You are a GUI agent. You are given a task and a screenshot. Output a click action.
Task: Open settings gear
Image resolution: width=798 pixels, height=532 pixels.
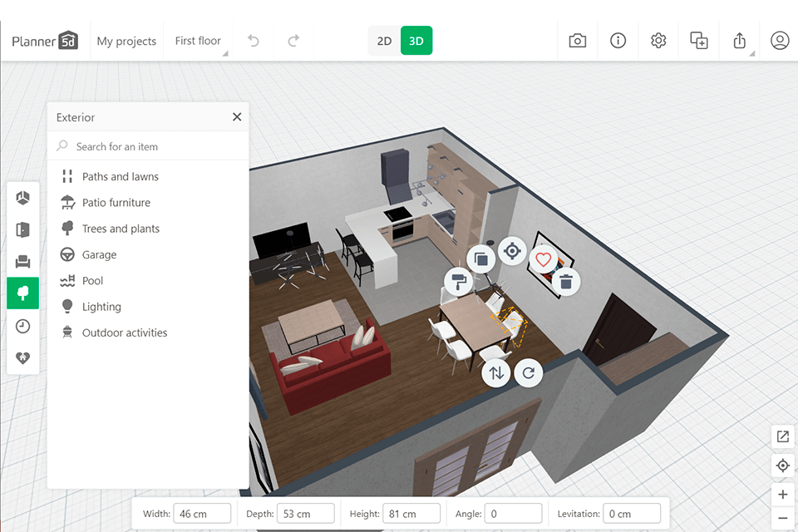658,41
